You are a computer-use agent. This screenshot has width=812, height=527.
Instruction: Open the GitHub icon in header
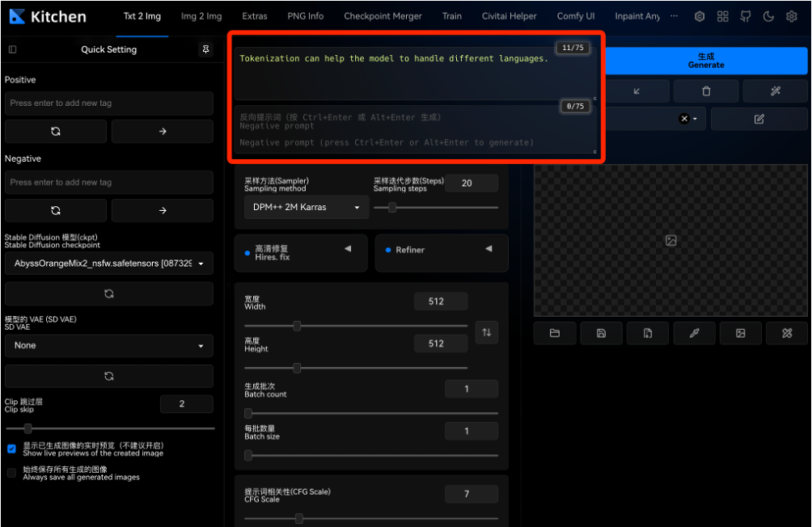[x=745, y=16]
